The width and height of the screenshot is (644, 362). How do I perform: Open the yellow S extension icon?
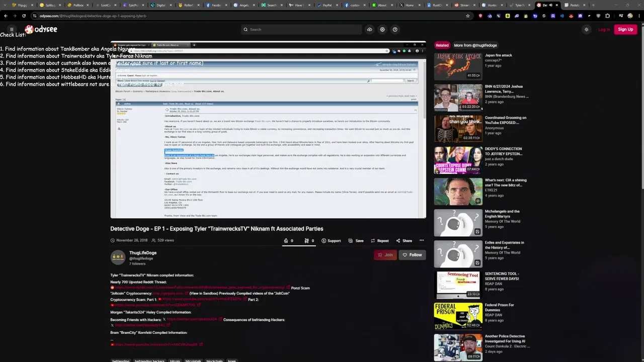[x=508, y=16]
